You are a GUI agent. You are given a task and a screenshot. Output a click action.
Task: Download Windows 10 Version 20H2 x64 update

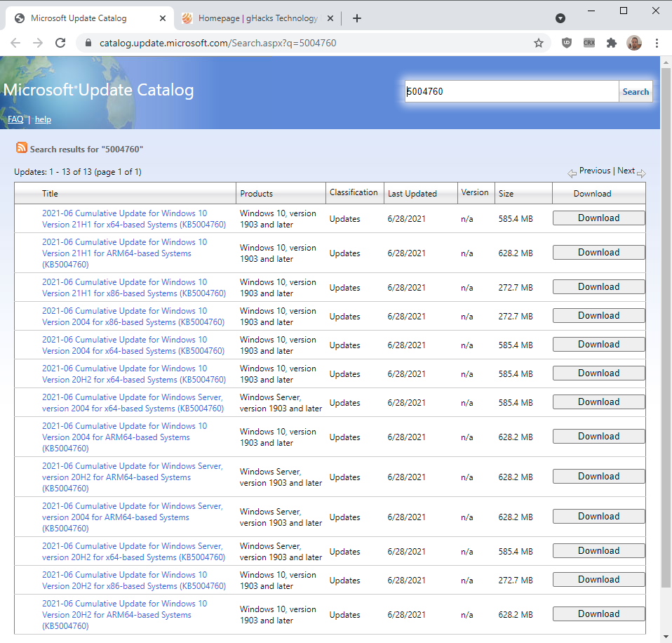click(599, 373)
